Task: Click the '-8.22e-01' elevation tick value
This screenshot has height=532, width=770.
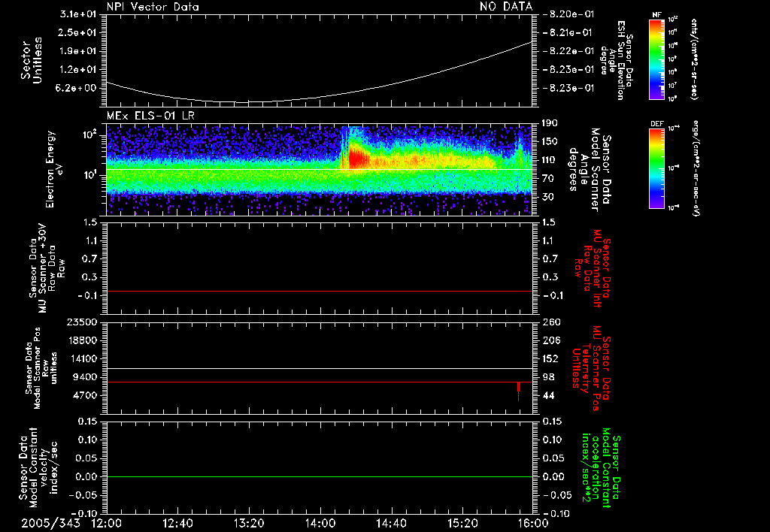Action: (x=568, y=51)
